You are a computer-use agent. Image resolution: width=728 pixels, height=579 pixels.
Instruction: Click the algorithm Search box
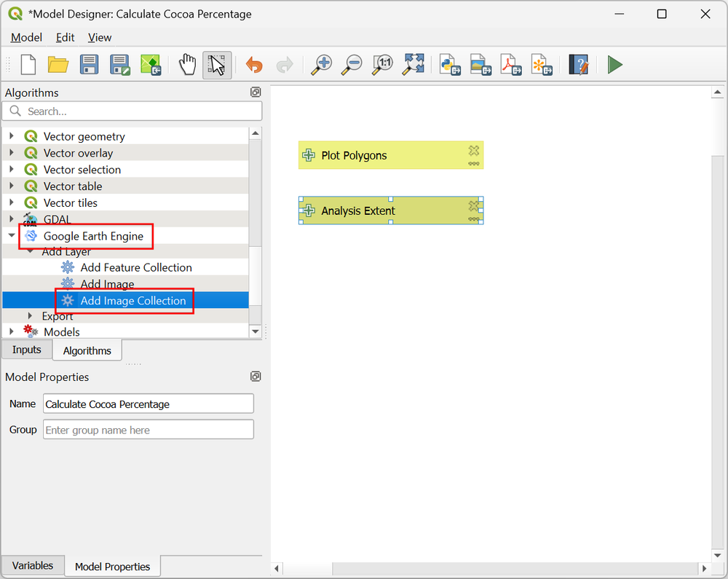[x=132, y=111]
